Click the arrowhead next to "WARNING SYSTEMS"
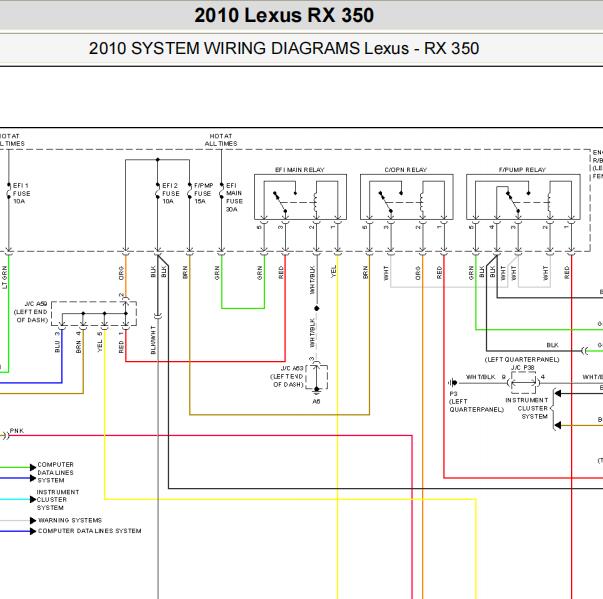The height and width of the screenshot is (599, 603). coord(33,521)
